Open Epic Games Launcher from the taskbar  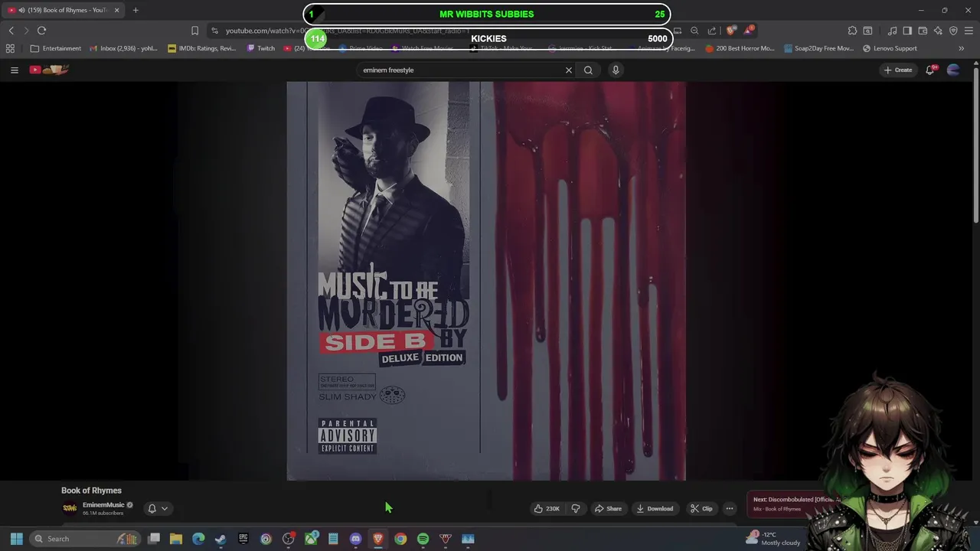(243, 539)
